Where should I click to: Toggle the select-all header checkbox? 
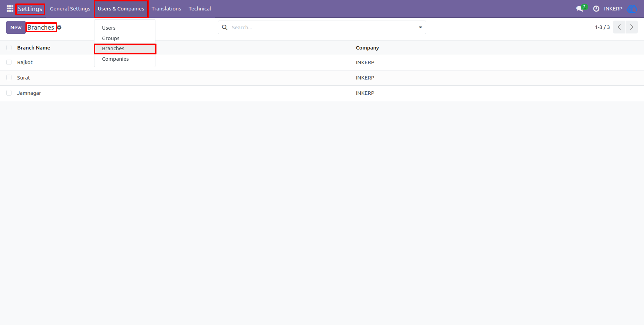tap(9, 48)
